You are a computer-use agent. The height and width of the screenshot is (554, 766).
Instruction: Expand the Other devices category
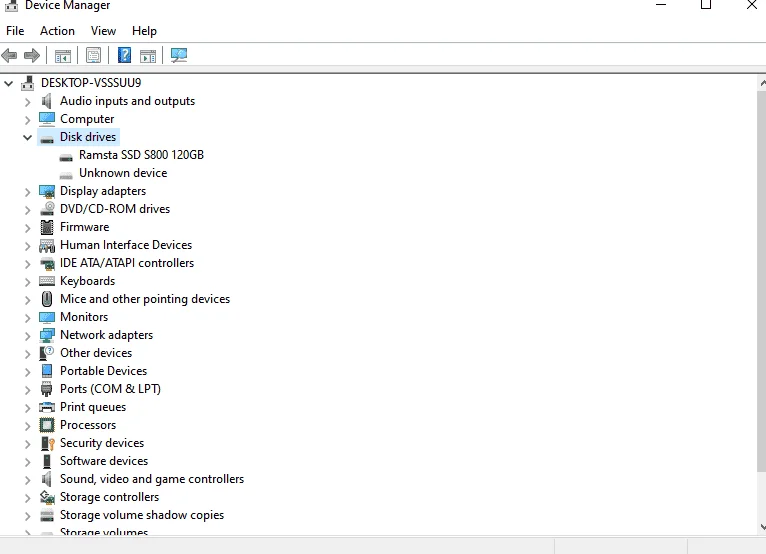pos(27,354)
